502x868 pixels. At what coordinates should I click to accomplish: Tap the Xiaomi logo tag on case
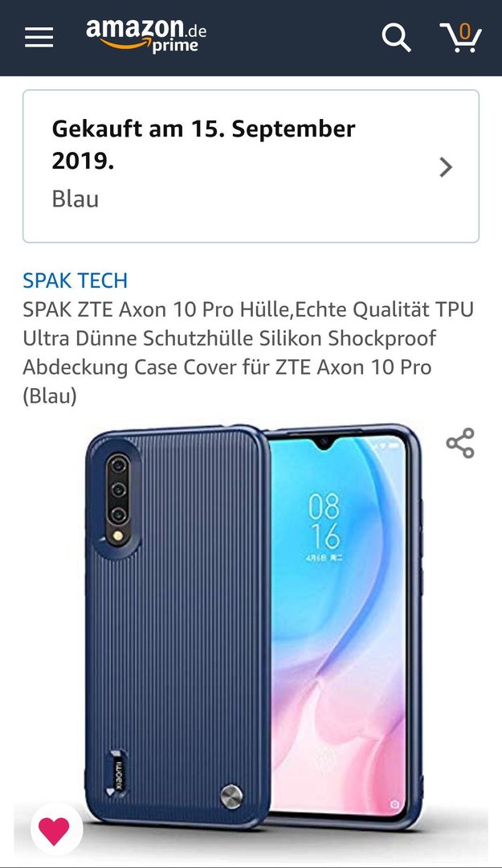coord(116,773)
